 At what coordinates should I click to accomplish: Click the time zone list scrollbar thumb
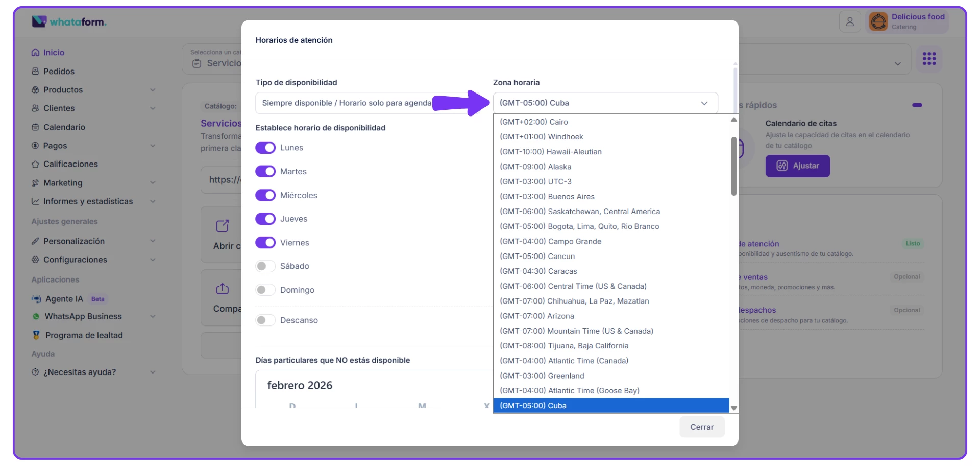(733, 166)
